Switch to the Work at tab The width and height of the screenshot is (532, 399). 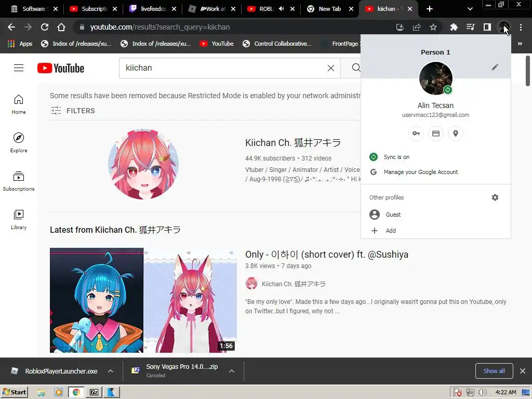212,9
